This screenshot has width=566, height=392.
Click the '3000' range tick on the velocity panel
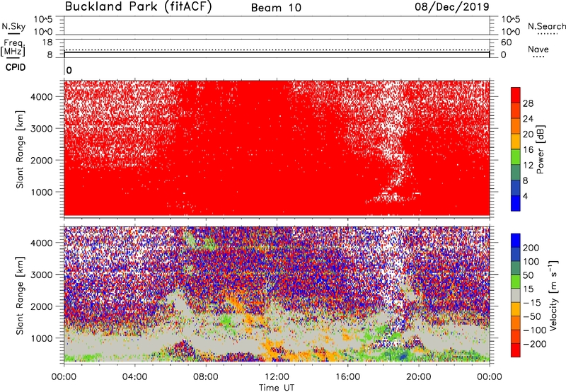click(x=42, y=275)
